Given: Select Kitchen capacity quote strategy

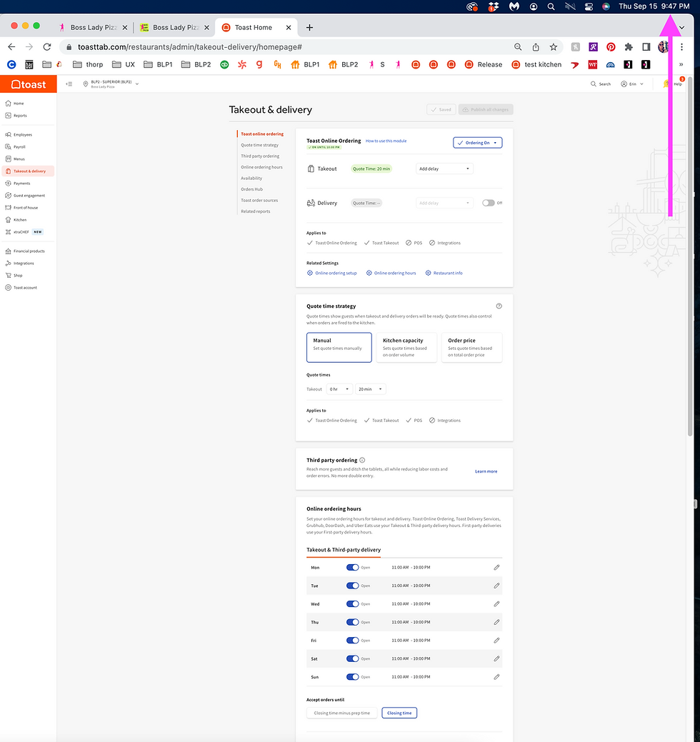Looking at the screenshot, I should click(406, 347).
